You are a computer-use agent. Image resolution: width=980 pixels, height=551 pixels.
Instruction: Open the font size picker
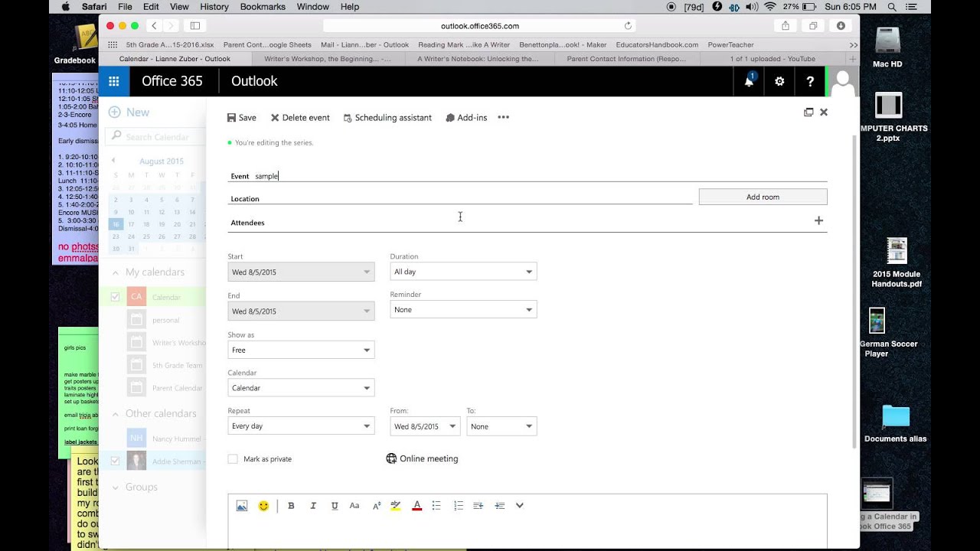376,506
